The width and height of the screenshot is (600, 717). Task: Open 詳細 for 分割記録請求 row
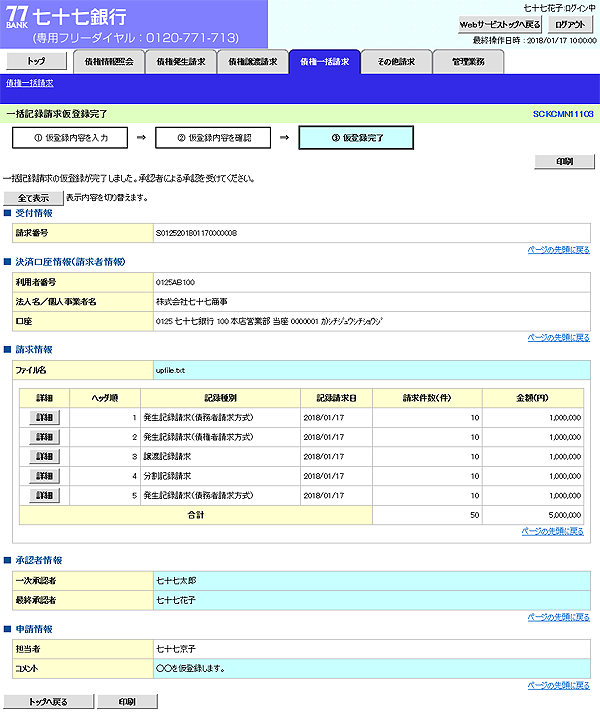[44, 476]
